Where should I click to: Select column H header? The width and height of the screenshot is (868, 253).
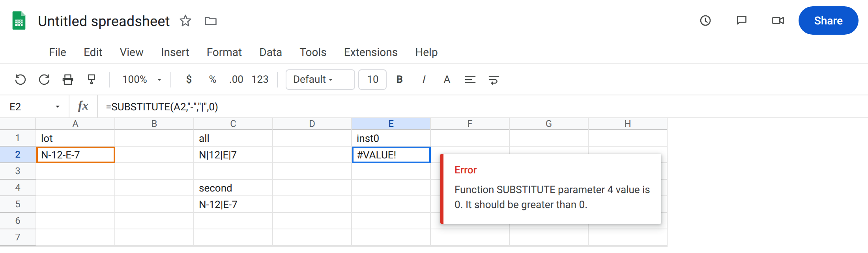tap(628, 124)
